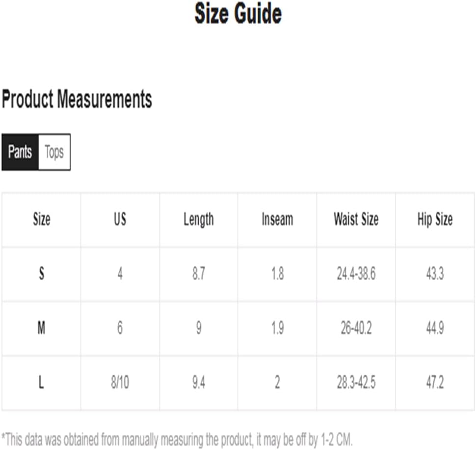Image resolution: width=476 pixels, height=450 pixels.
Task: Click the 9.4 length cell
Action: point(199,382)
